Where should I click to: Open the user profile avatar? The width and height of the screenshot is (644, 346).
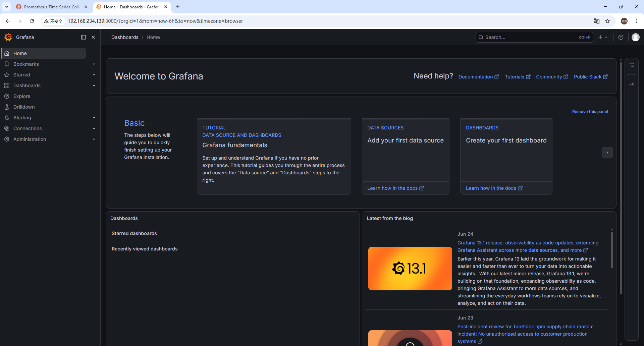tap(636, 37)
